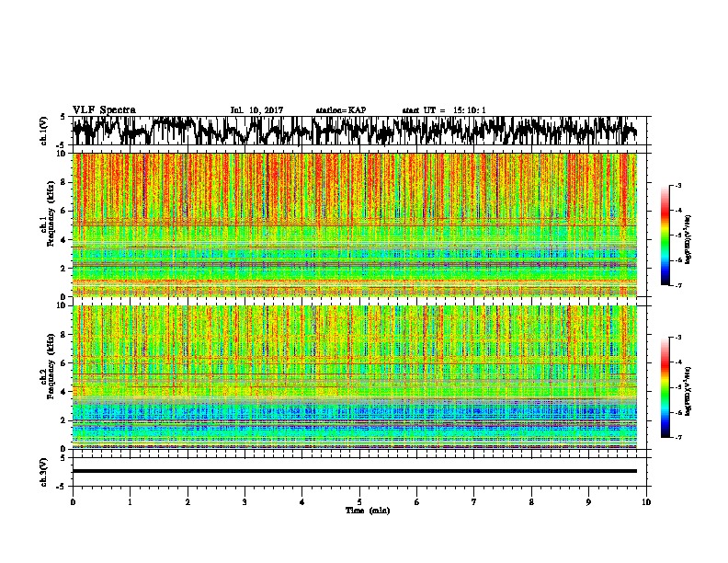Screen dimensions: 728x563
Task: Click time axis tick label "0"
Action: point(73,502)
